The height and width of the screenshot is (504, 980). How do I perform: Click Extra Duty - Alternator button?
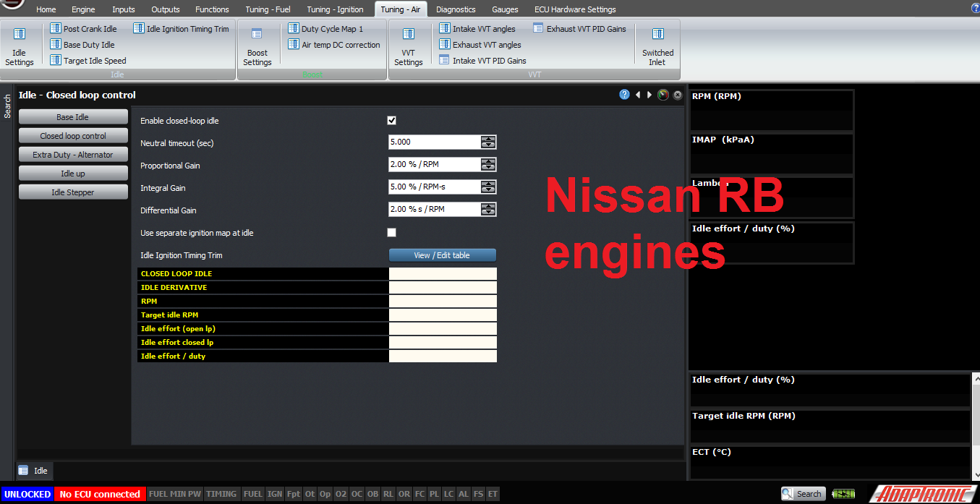[73, 155]
